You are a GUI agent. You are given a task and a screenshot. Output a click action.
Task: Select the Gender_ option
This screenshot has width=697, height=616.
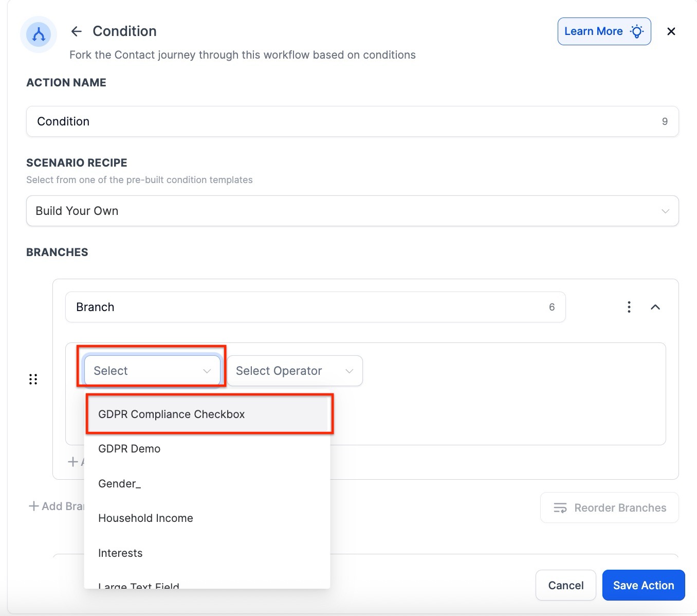120,484
